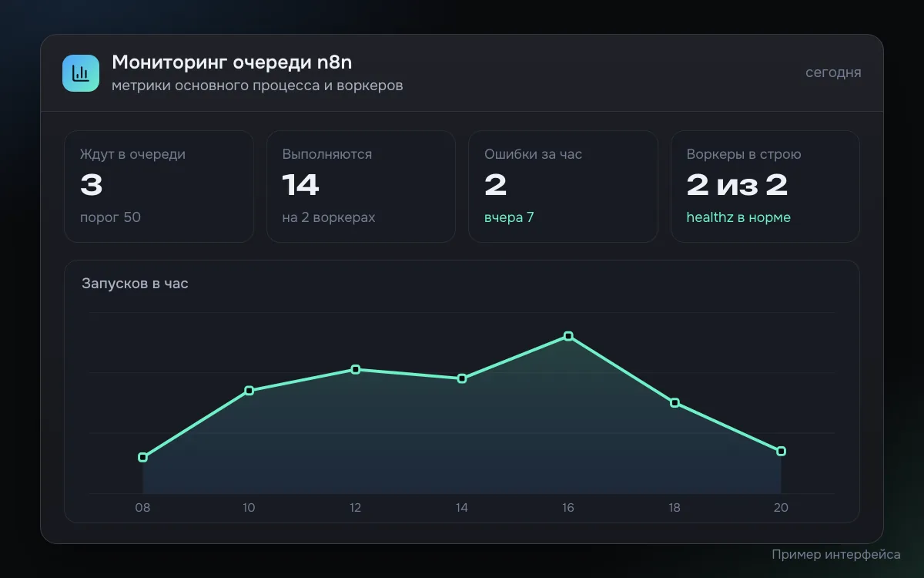Viewport: 924px width, 578px height.
Task: Click the "2 из 2" workers value
Action: [737, 185]
